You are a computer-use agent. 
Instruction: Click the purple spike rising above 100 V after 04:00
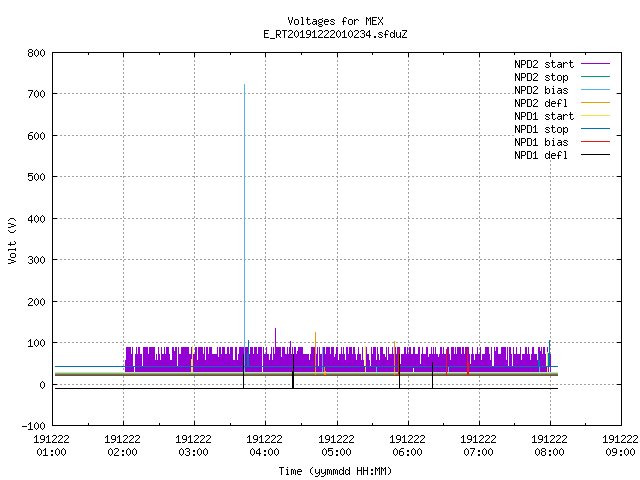point(276,337)
